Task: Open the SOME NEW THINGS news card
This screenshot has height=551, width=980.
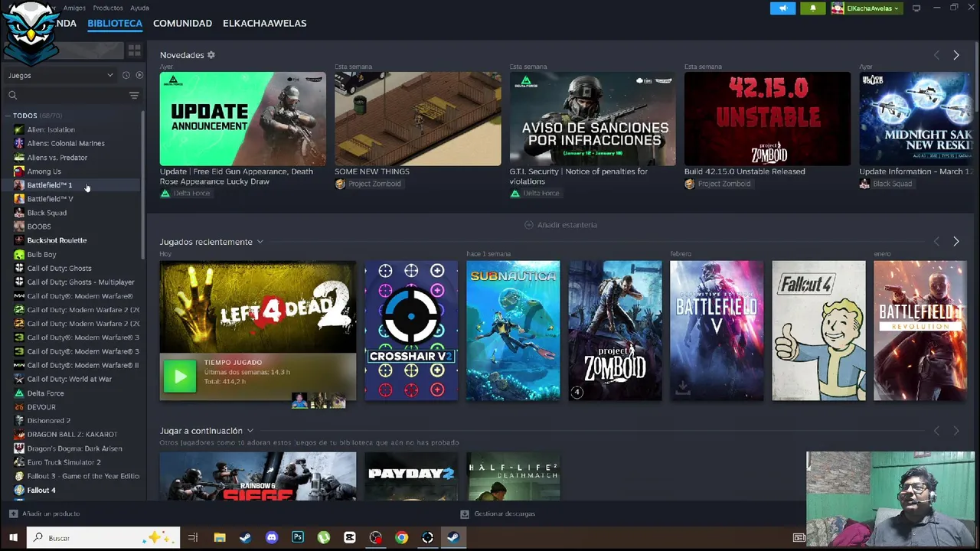Action: click(418, 119)
